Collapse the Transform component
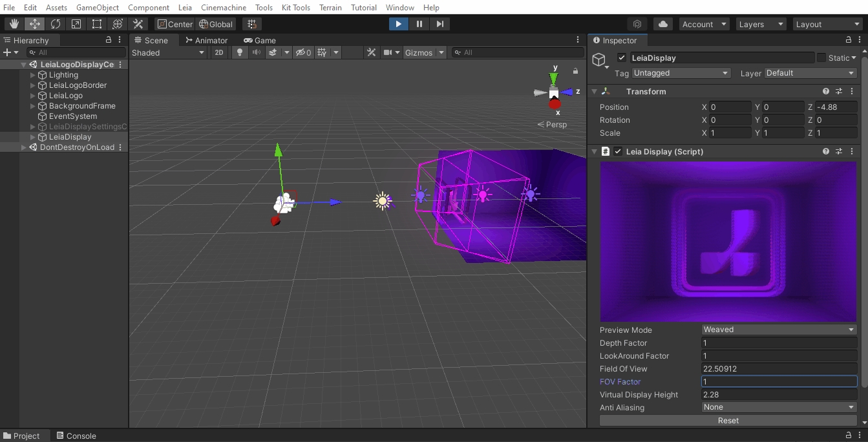 595,92
